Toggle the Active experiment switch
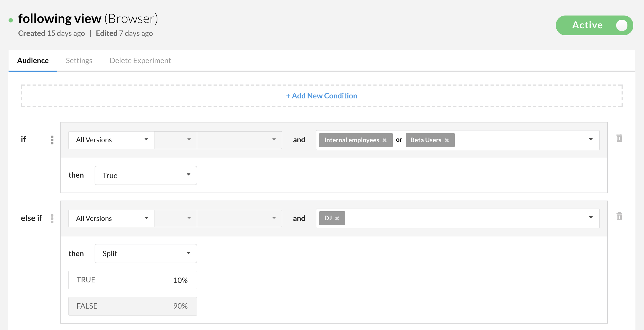This screenshot has width=644, height=330. coord(594,25)
